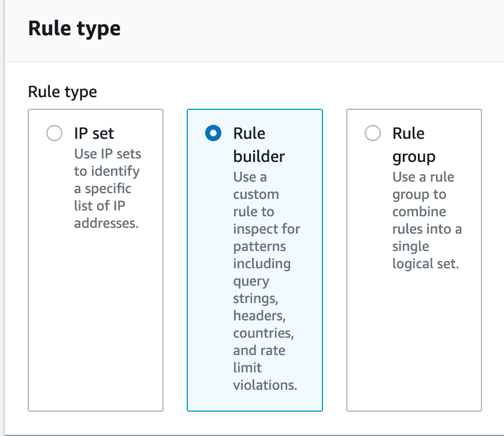The image size is (504, 436).
Task: Click the bold "Rule type" section heading
Action: click(75, 29)
